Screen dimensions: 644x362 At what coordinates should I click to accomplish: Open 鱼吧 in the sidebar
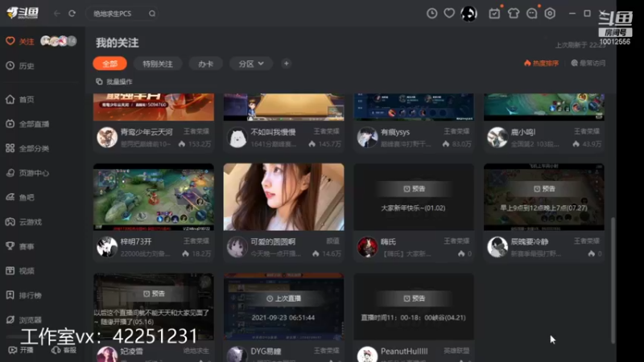pos(19,197)
